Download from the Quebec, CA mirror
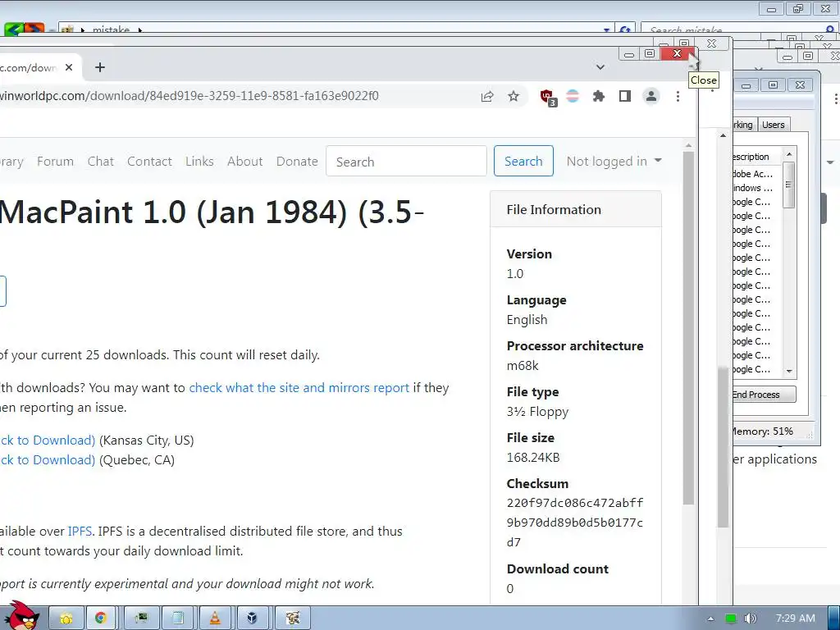 click(x=47, y=460)
